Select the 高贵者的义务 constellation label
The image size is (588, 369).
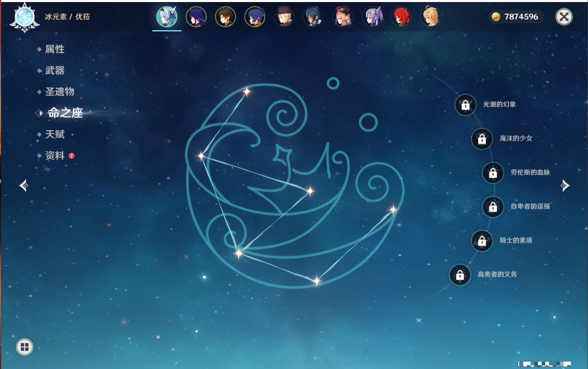(497, 274)
